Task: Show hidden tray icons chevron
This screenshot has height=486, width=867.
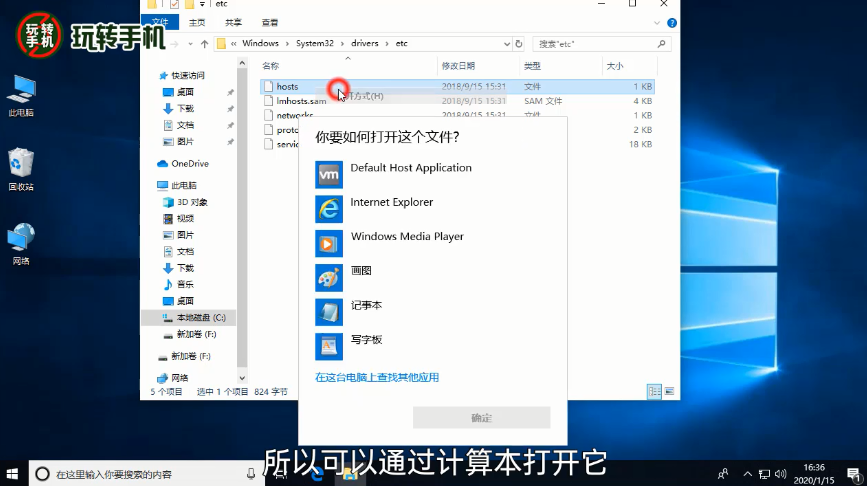Action: [748, 474]
